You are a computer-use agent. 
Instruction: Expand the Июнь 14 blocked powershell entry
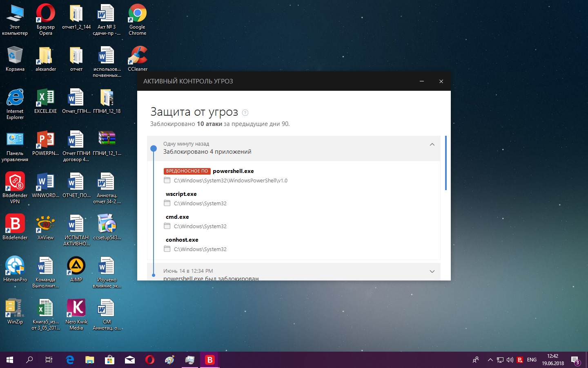click(x=432, y=272)
